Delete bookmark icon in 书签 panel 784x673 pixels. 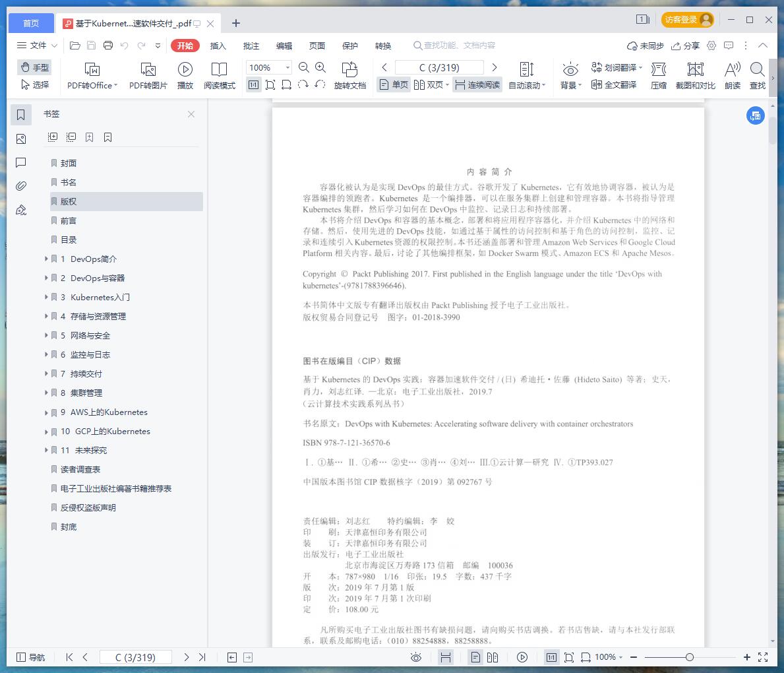pos(108,137)
